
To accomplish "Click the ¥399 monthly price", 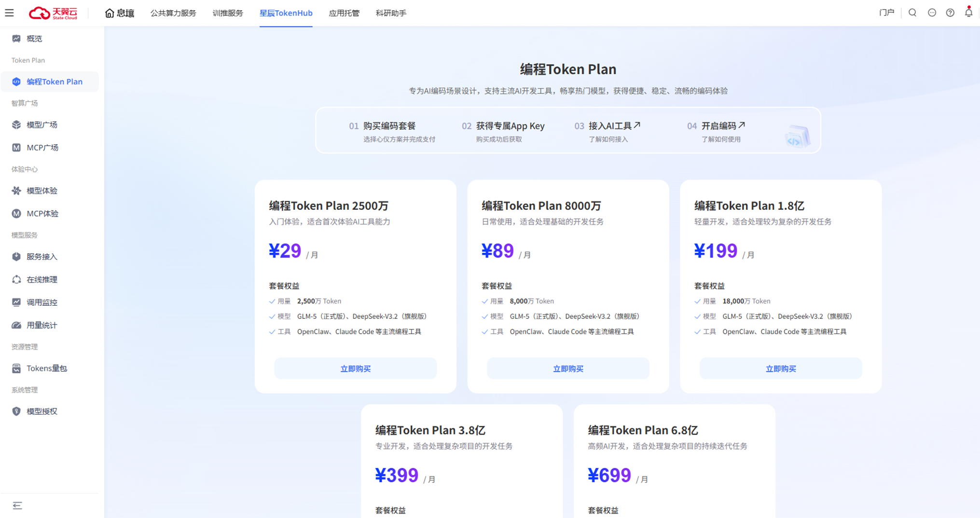I will (397, 476).
